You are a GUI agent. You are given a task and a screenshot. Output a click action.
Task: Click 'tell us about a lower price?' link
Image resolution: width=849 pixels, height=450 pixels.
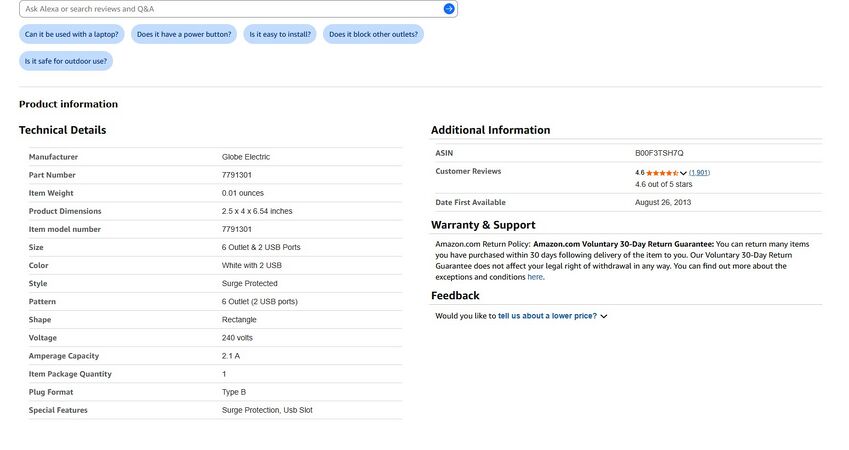click(547, 316)
